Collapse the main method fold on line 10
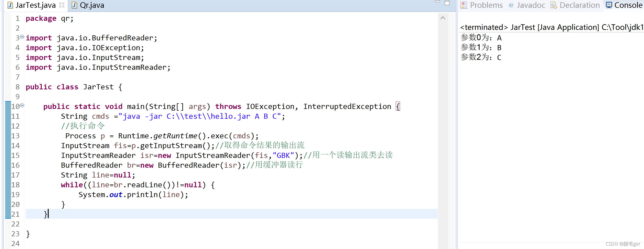 point(22,105)
